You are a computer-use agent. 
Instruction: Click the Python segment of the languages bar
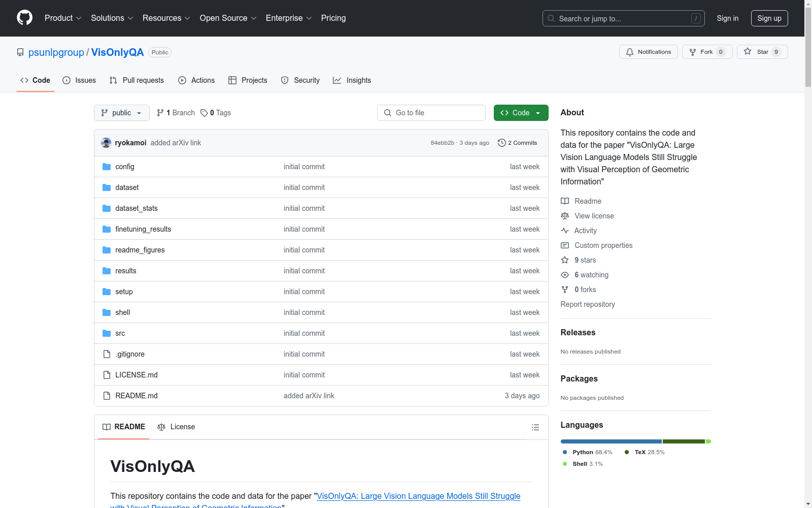tap(609, 441)
